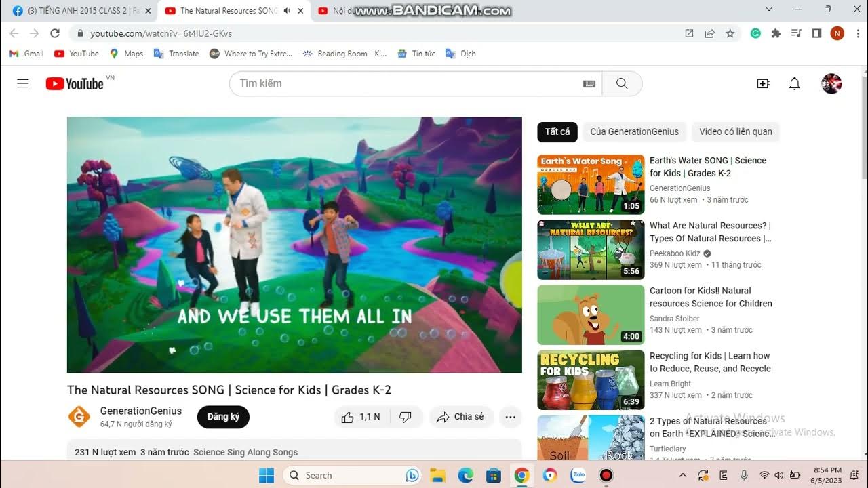Go to the YouTube home logo
The height and width of the screenshot is (488, 868).
point(75,83)
